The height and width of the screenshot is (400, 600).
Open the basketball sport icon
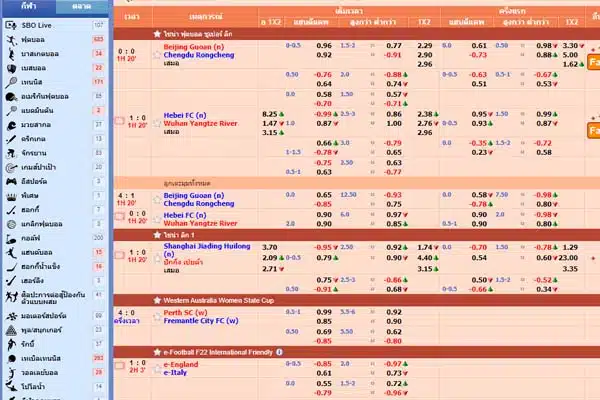(10, 53)
